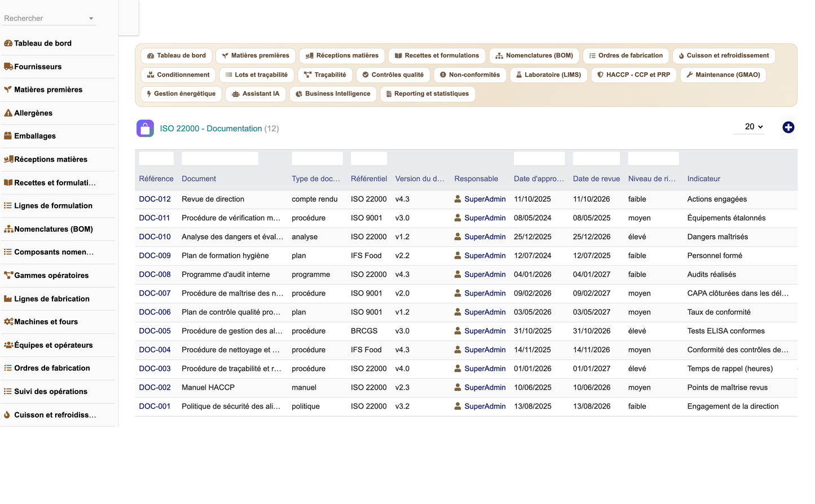Open Allergènes warning icon in sidebar
Image resolution: width=815 pixels, height=504 pixels.
pyautogui.click(x=8, y=113)
